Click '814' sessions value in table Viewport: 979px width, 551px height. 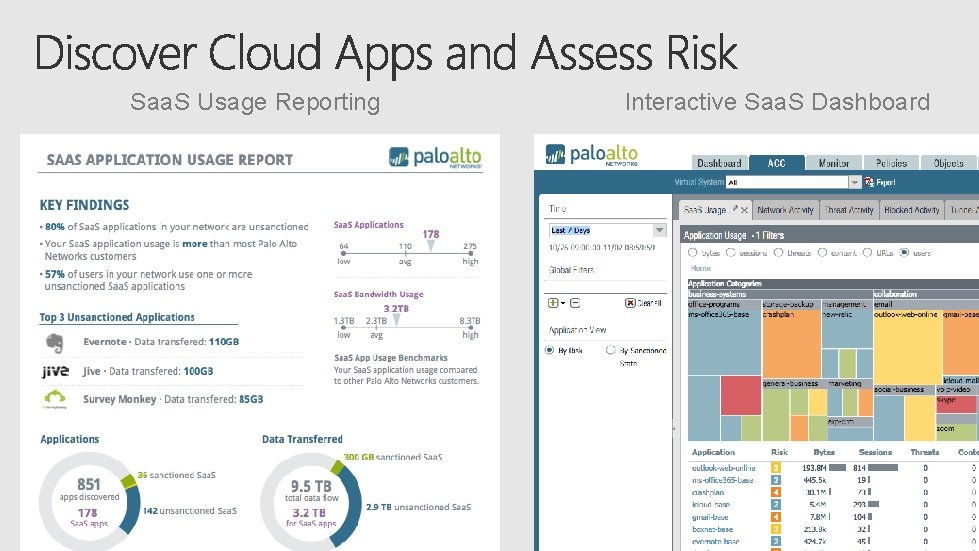click(x=859, y=468)
